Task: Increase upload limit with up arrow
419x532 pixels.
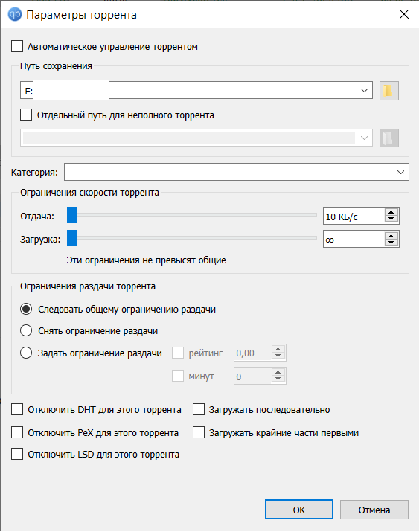Action: 391,212
